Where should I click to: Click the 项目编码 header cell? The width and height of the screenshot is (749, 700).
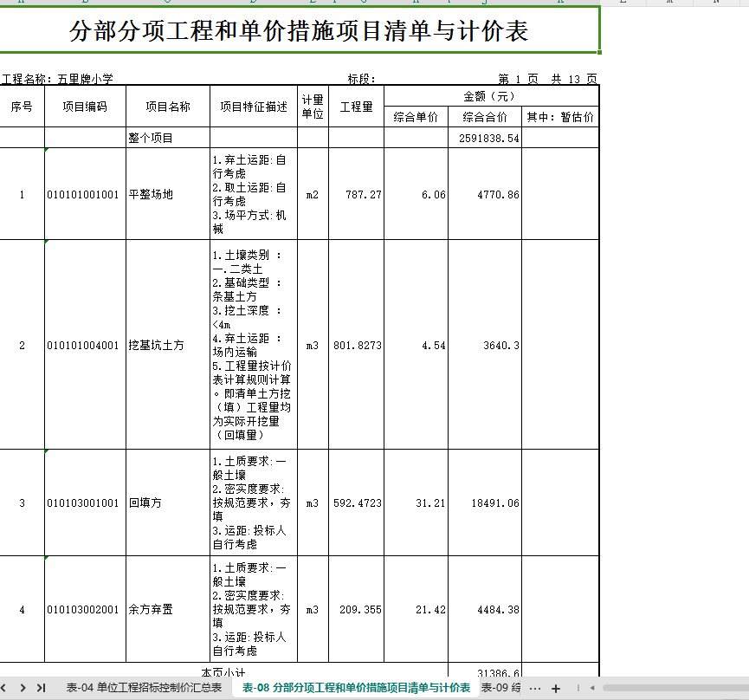85,107
